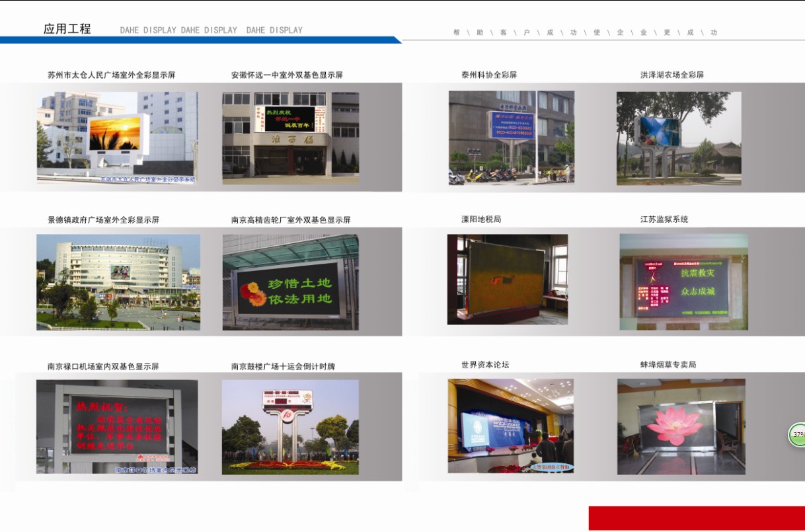Open the 溧阳地税局 project image
Viewport: 805px width, 532px height.
[x=509, y=281]
